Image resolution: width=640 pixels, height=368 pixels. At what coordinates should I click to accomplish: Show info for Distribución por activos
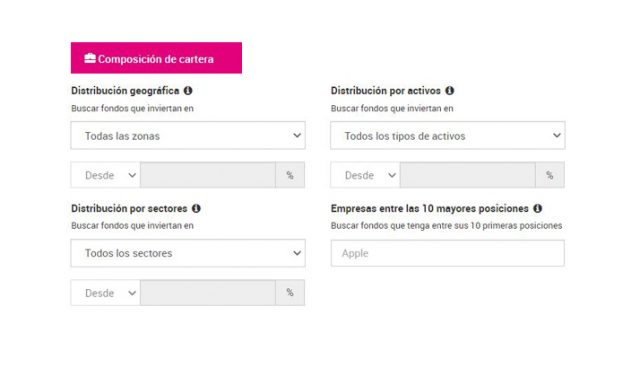coord(449,91)
